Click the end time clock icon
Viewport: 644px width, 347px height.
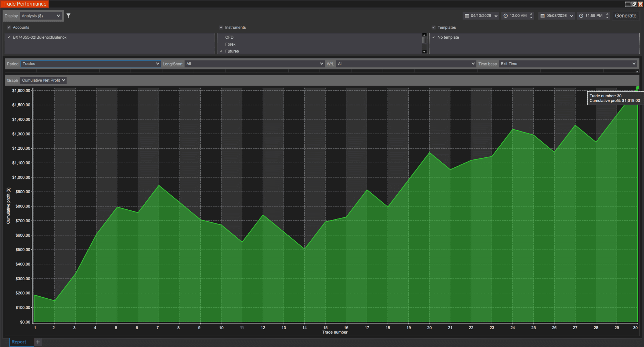click(581, 16)
